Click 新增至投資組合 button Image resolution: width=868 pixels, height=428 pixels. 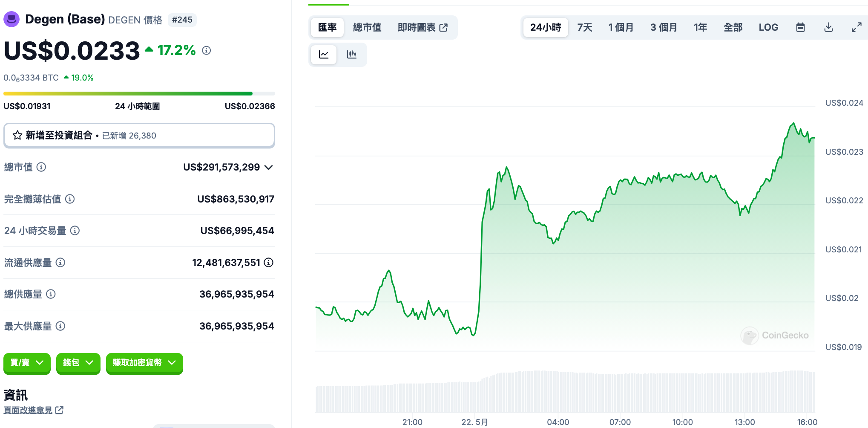click(139, 136)
